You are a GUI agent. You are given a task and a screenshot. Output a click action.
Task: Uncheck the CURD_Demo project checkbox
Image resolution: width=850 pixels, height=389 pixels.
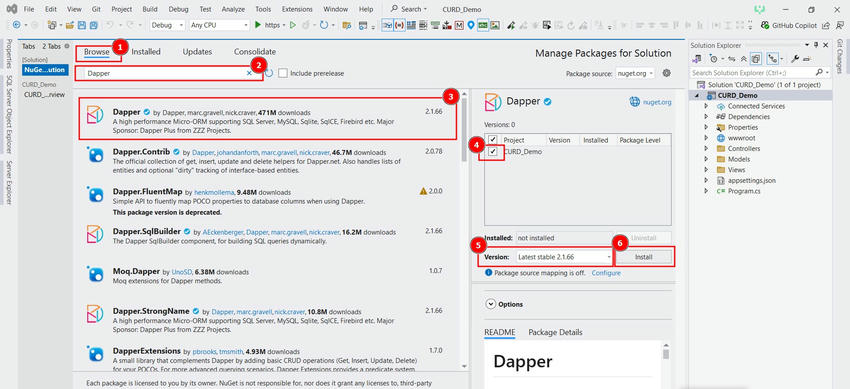coord(492,152)
